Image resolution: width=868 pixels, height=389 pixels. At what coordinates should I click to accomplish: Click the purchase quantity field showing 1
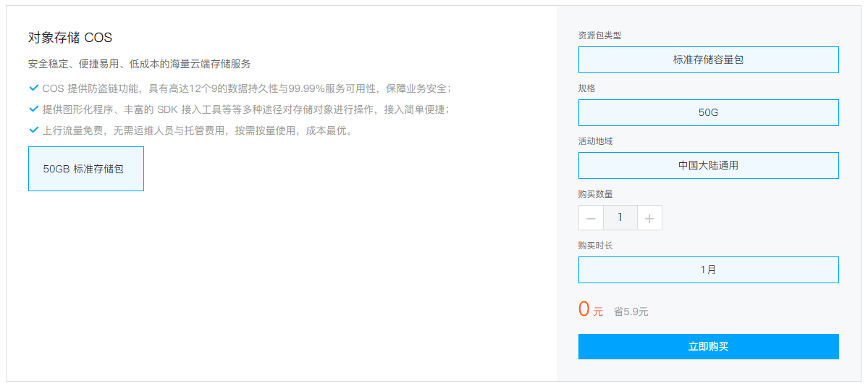click(x=620, y=218)
